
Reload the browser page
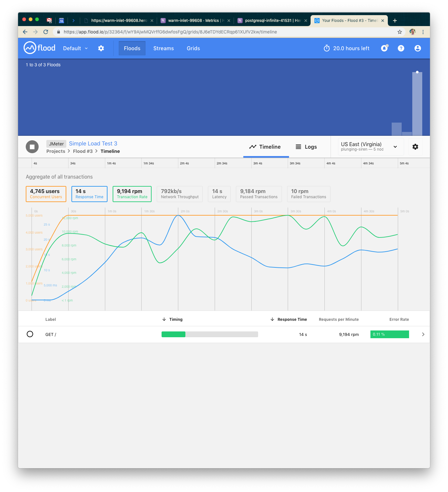click(46, 32)
